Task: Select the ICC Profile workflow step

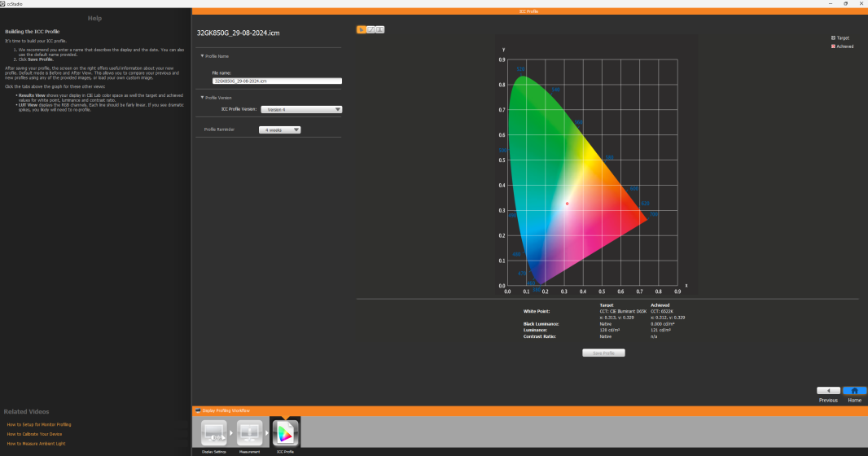Action: coord(285,432)
